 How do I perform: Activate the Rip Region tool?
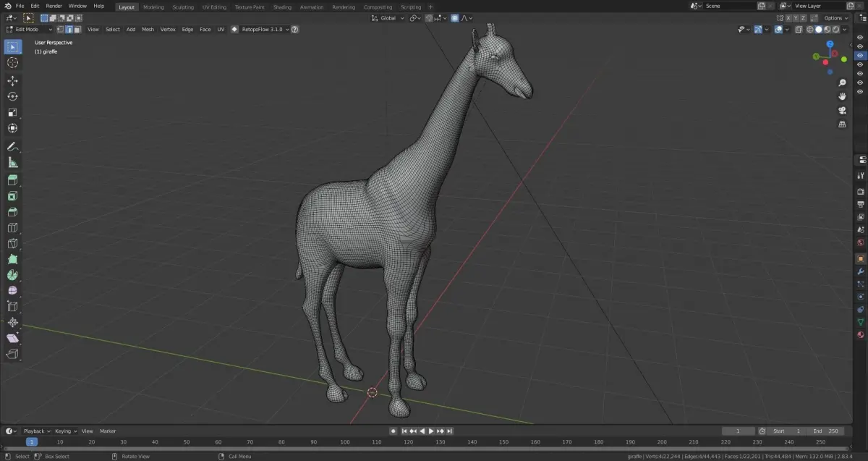point(12,355)
